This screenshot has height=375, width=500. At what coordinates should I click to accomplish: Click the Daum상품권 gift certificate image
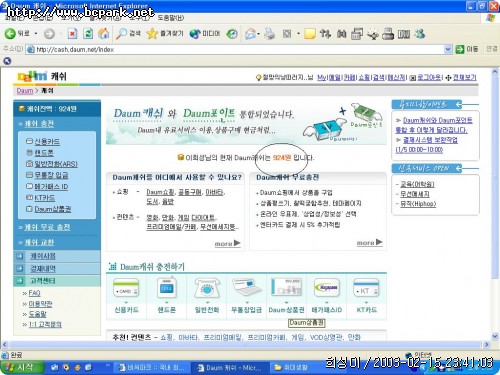tap(286, 287)
